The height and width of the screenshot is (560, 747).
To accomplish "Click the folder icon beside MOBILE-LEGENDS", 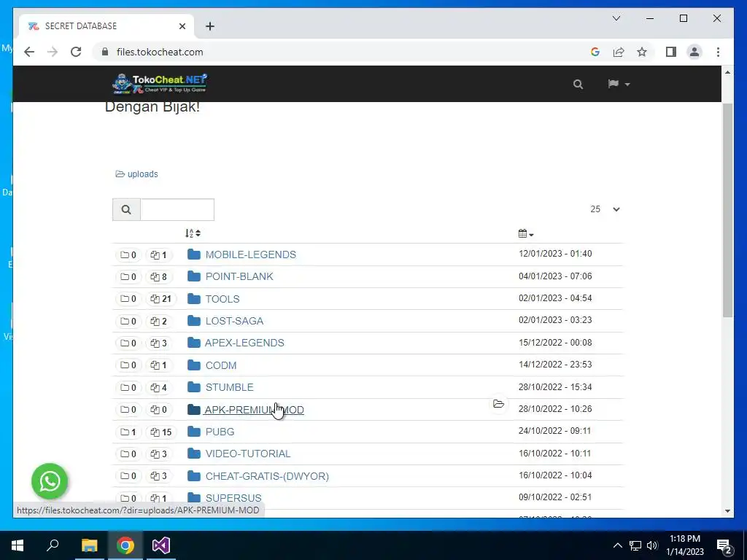I will pyautogui.click(x=194, y=254).
